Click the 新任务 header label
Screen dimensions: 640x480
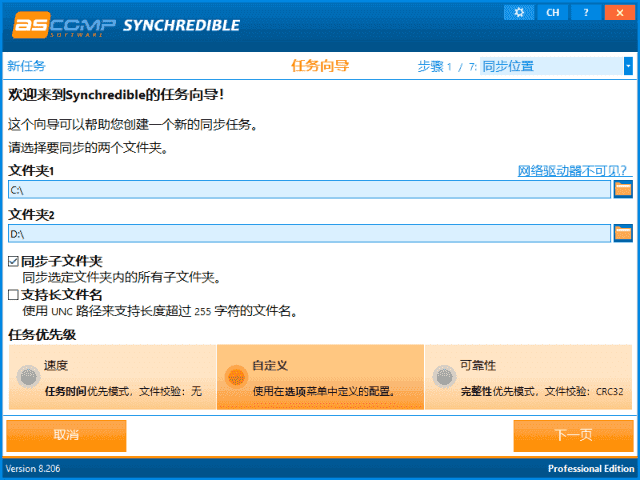pyautogui.click(x=27, y=66)
